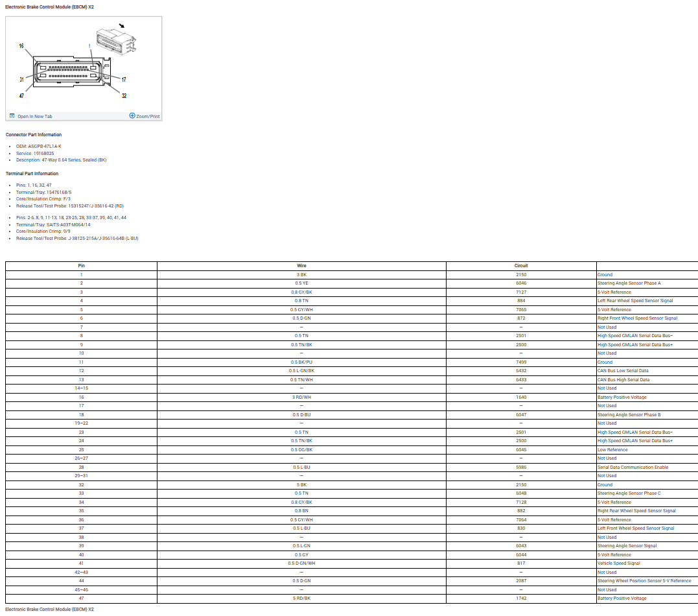Select CAN Bus High Serial Data cell
Image resolution: width=698 pixels, height=616 pixels.
coord(623,379)
